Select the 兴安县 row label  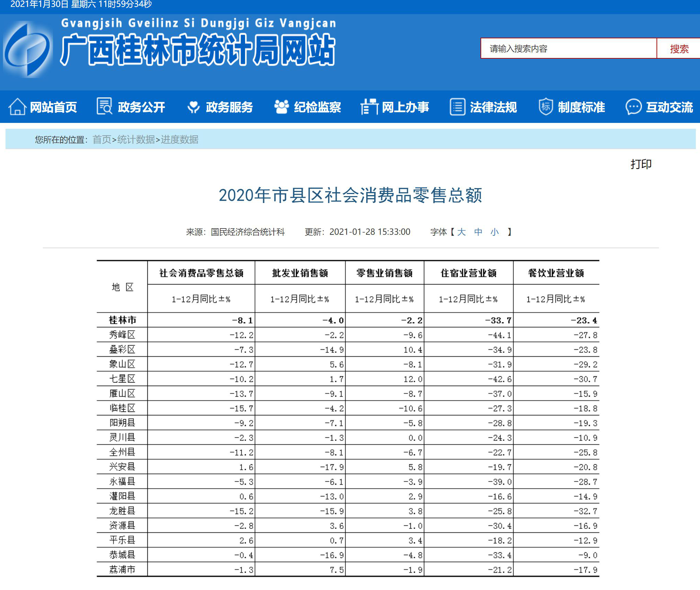(122, 467)
